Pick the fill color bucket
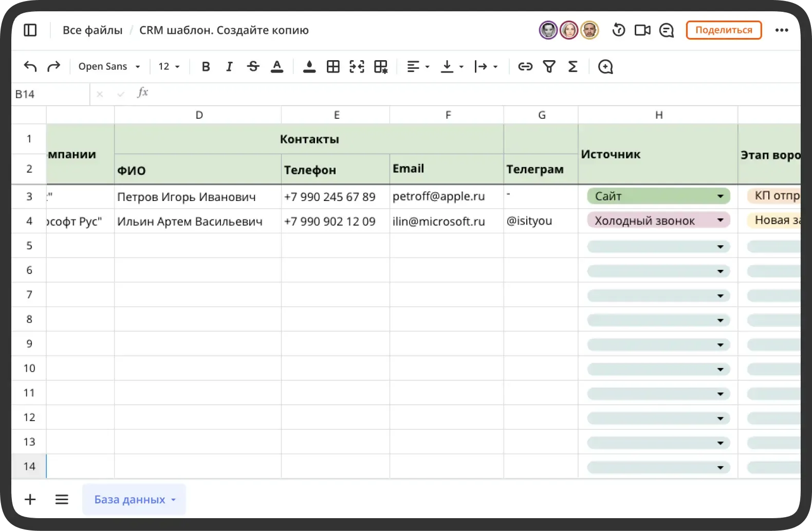812x531 pixels. tap(309, 66)
